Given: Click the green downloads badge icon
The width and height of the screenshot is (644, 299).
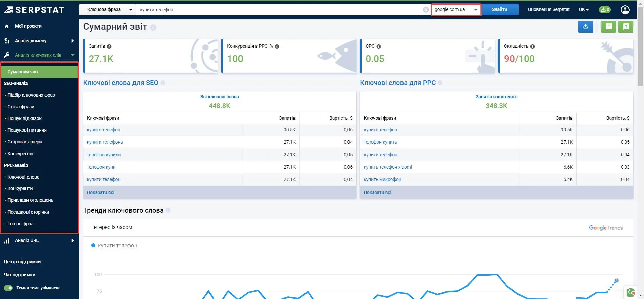Looking at the screenshot, I should (x=605, y=10).
